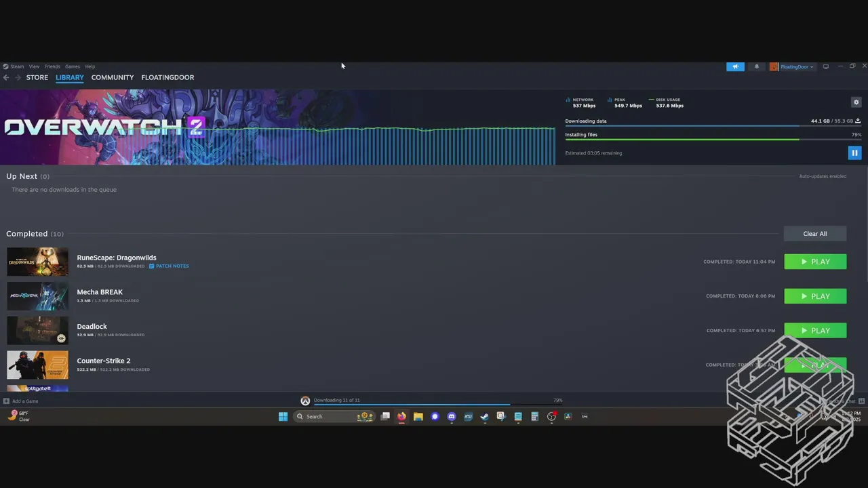
Task: Click the megaphone announcements icon
Action: click(x=735, y=66)
